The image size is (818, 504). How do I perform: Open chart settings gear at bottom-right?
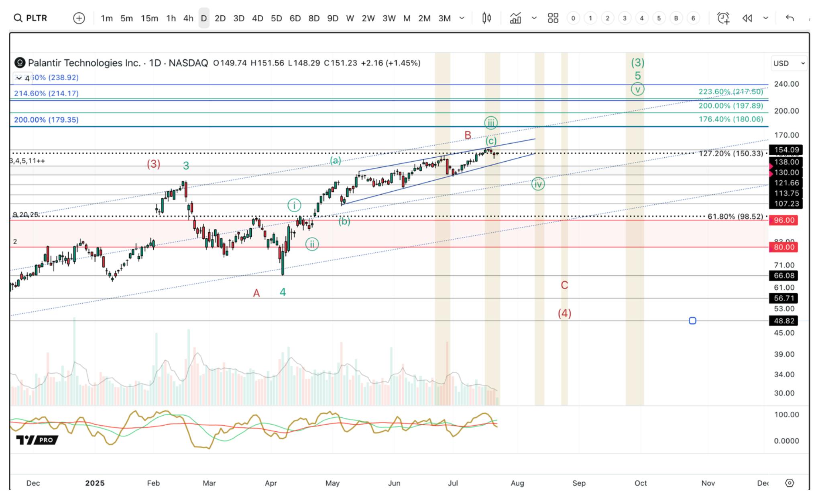coord(790,483)
